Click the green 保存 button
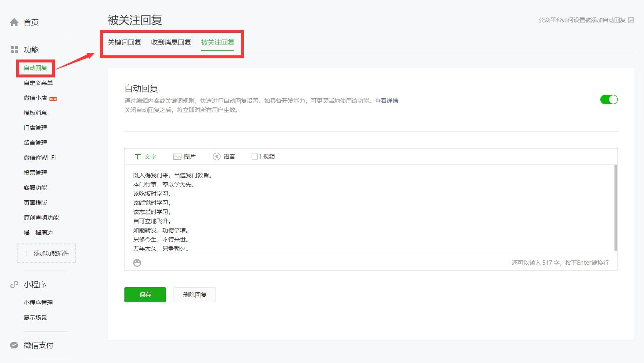The height and width of the screenshot is (363, 644). [x=145, y=295]
